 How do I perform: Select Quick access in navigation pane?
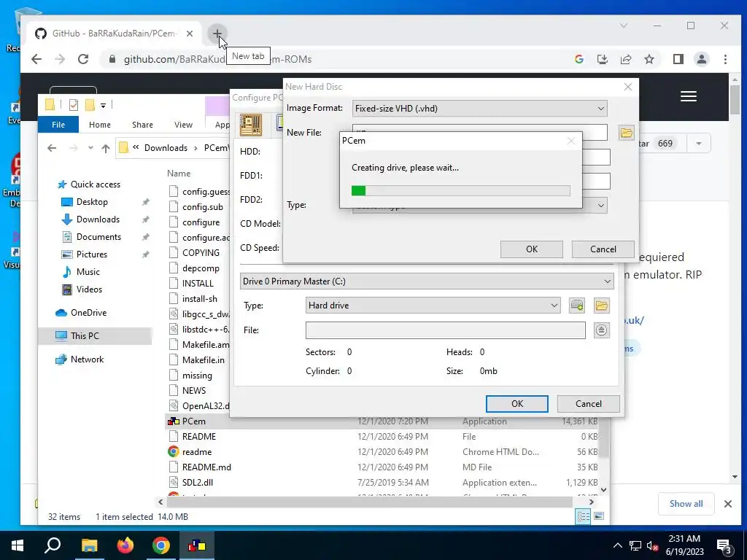(x=95, y=184)
